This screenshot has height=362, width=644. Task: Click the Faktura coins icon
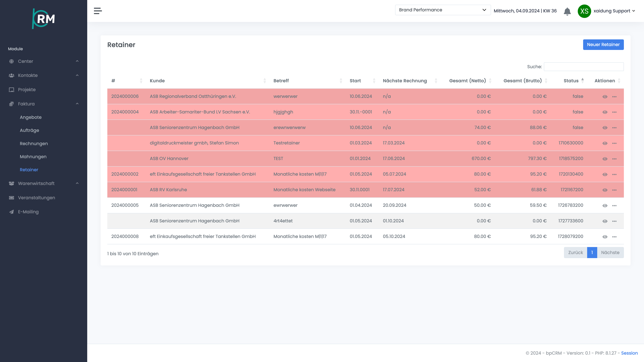click(12, 104)
